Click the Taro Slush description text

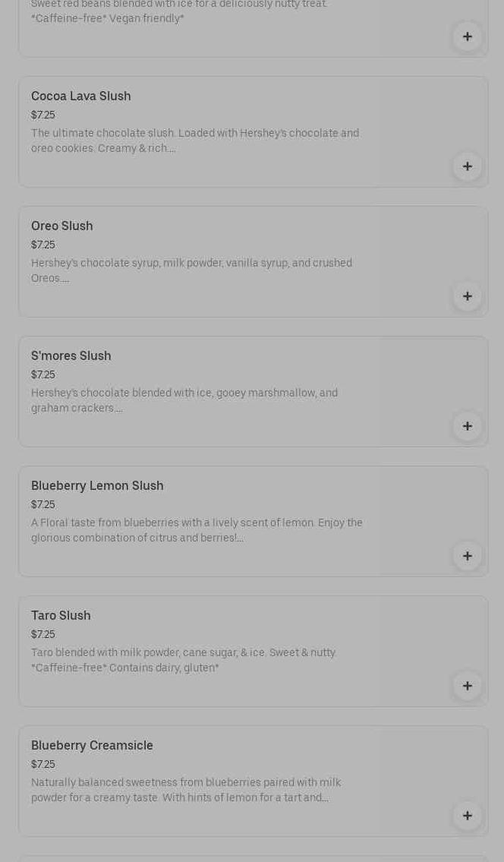click(x=183, y=660)
